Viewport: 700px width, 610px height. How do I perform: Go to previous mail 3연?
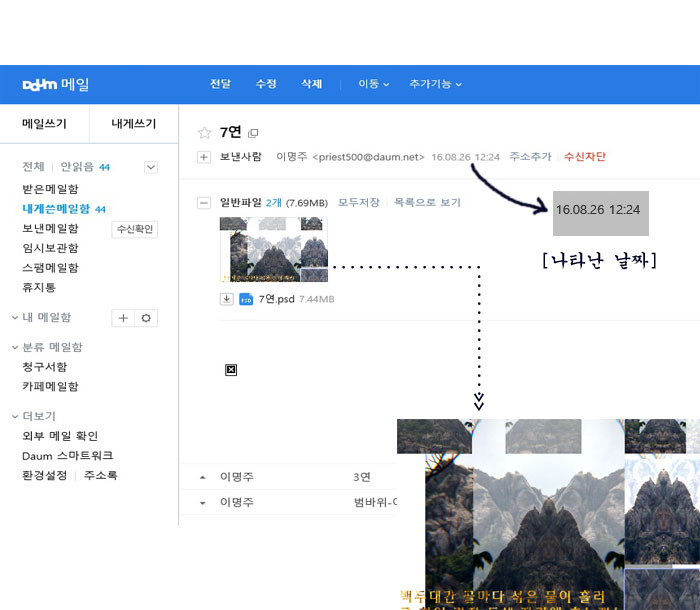(x=362, y=477)
